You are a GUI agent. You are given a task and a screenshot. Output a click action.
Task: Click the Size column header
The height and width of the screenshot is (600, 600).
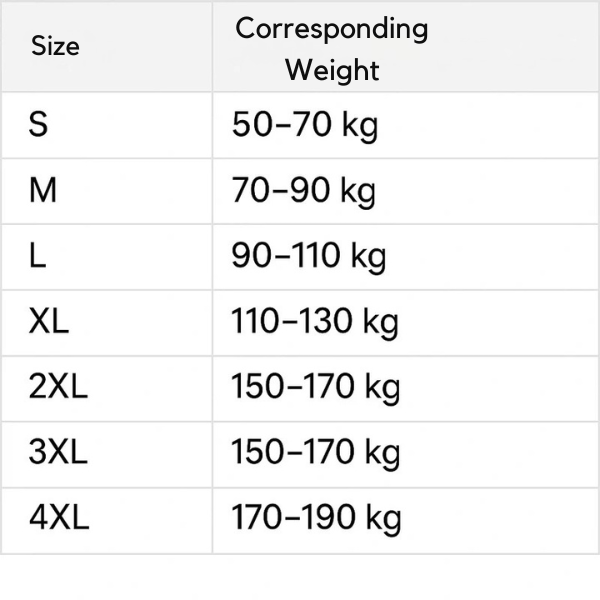click(55, 46)
